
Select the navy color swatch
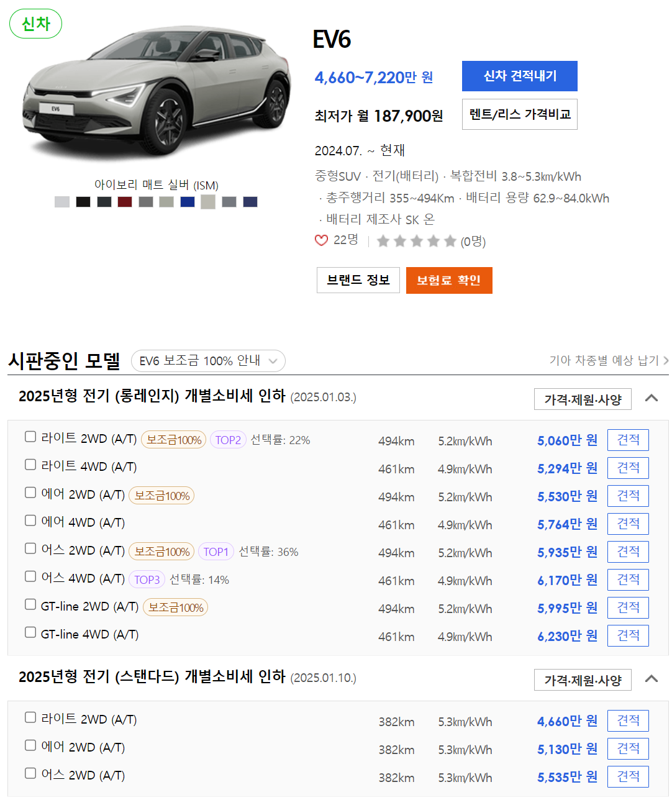pyautogui.click(x=250, y=202)
